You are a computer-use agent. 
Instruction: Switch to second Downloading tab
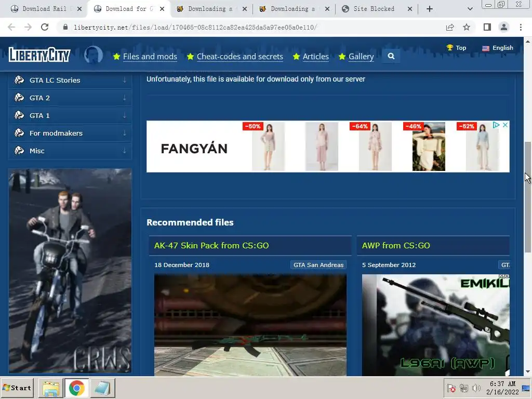click(294, 9)
